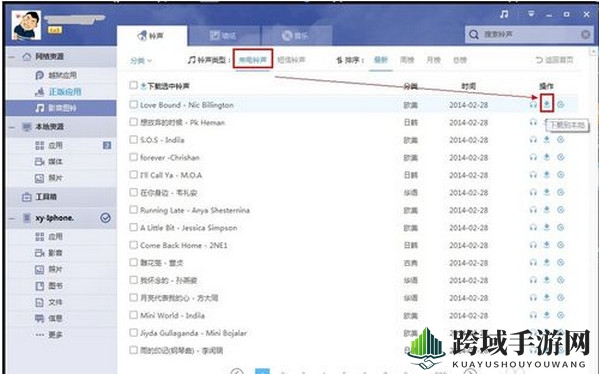Check the 想放弃的时候 - Pk Heman row
Screen dimensions: 599x374
[133, 122]
